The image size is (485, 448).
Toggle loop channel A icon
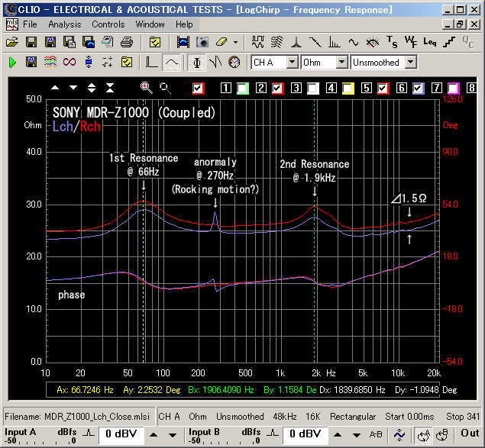[423, 435]
